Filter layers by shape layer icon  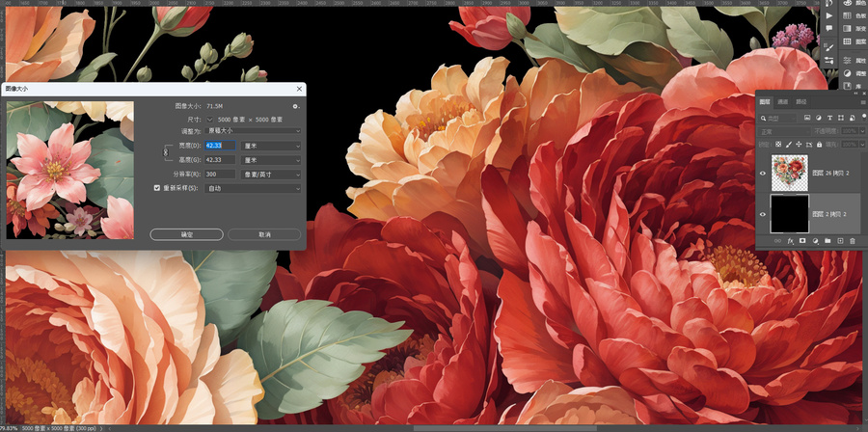click(x=841, y=118)
